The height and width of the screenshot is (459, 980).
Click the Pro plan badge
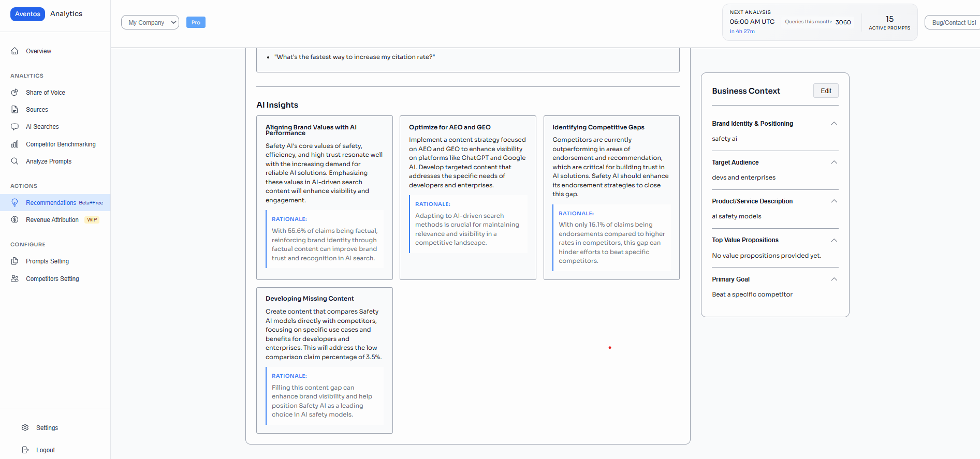coord(196,22)
